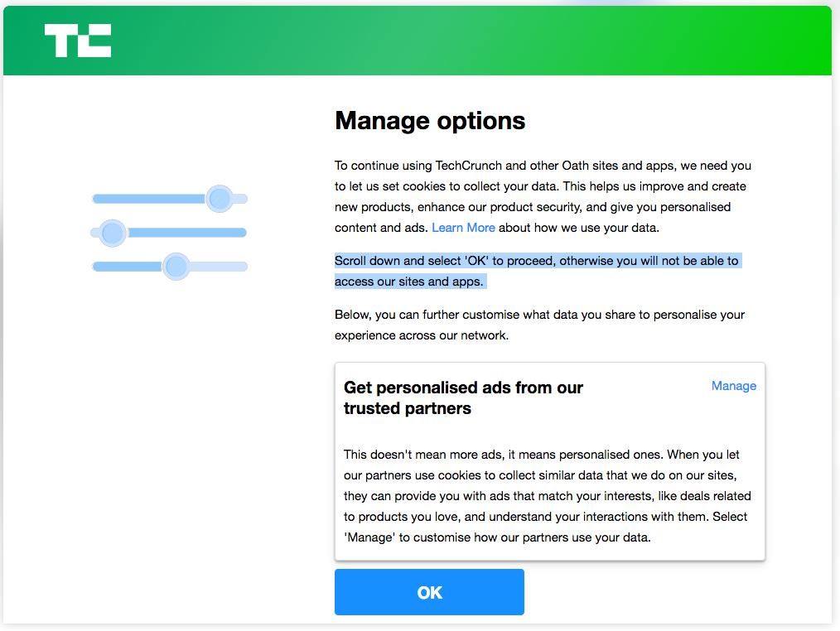
Task: Click the 'about how we use your data' text
Action: 578,228
